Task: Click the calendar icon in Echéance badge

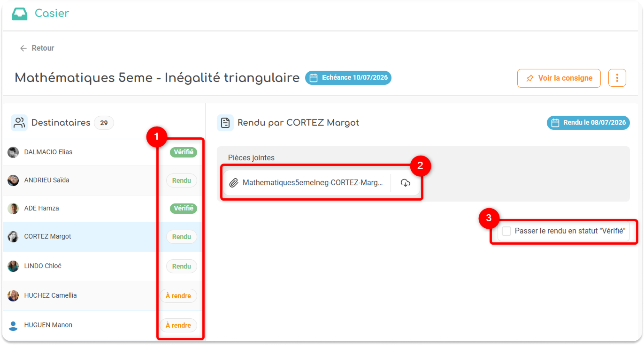Action: point(314,78)
